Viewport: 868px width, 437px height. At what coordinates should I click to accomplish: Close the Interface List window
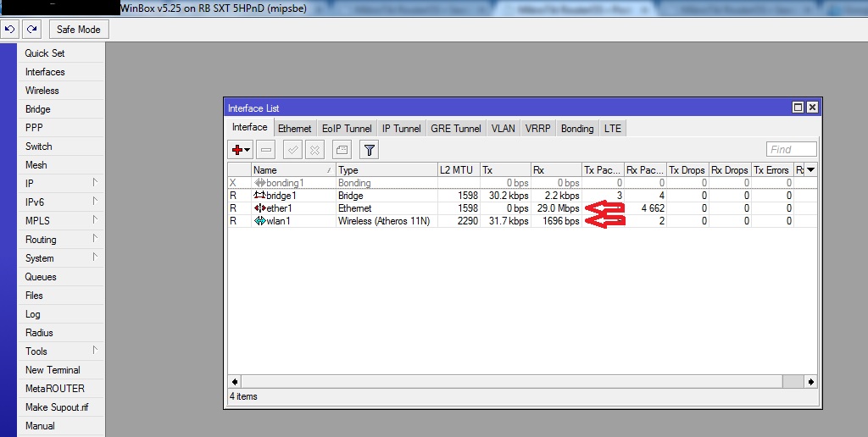click(812, 108)
